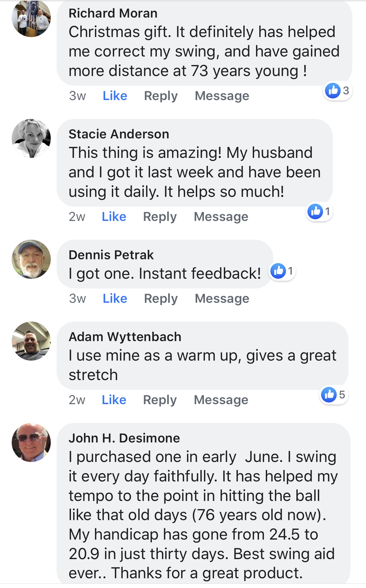Open Stacie Anderson's profile photo

(x=31, y=138)
